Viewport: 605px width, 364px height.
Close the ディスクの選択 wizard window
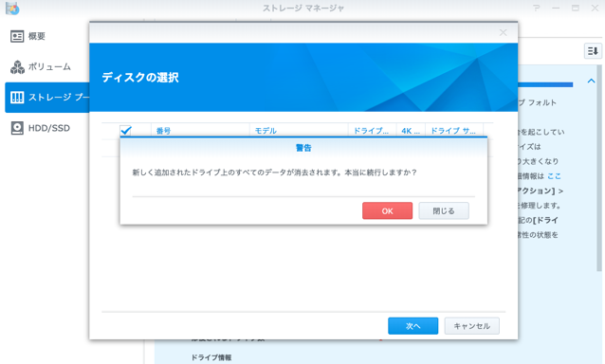tap(504, 32)
